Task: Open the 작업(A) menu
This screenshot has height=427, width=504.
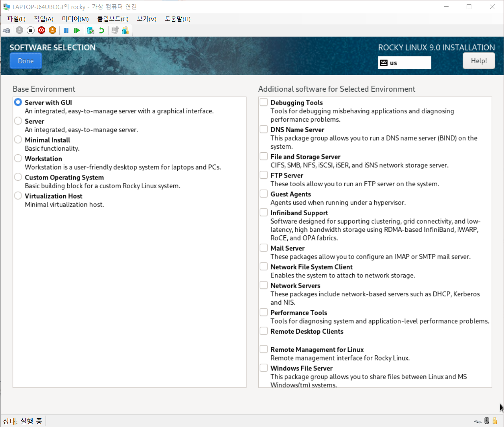Action: 44,19
